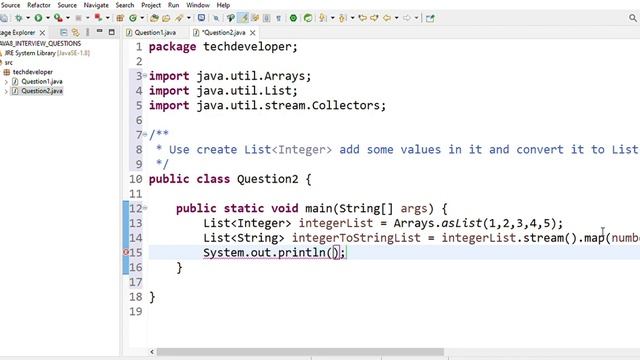Open the Refactor menu

pos(39,5)
